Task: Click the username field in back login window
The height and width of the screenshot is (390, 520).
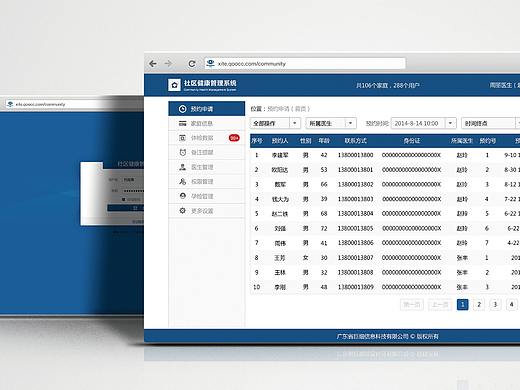Action: click(x=133, y=180)
